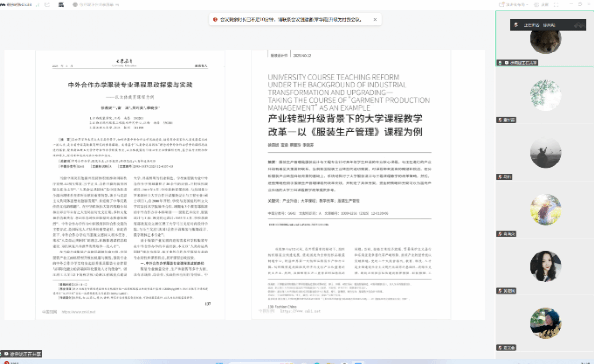Close the meeting duration warning banner

(375, 19)
